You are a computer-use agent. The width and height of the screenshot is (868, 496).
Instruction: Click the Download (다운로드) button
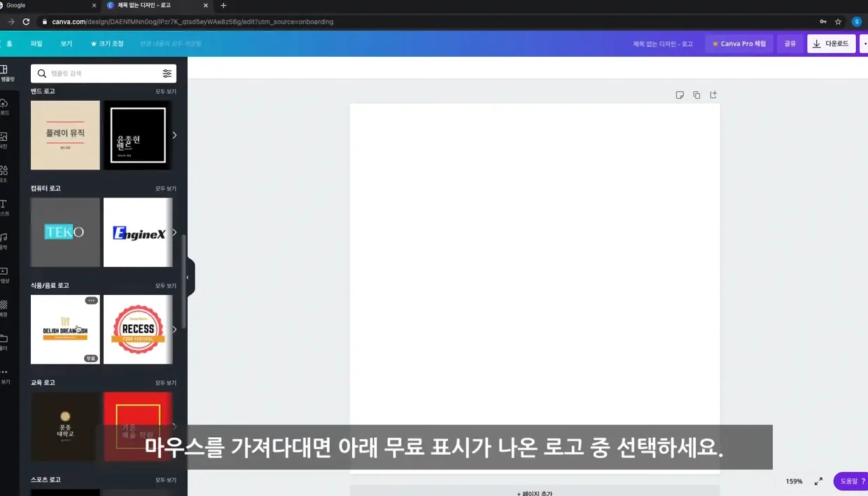(832, 43)
